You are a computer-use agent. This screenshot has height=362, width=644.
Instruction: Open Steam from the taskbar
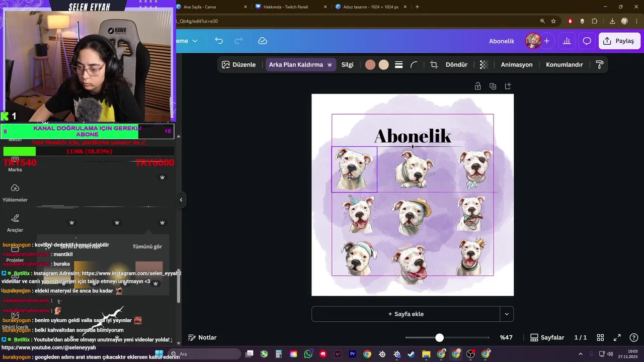[412, 354]
